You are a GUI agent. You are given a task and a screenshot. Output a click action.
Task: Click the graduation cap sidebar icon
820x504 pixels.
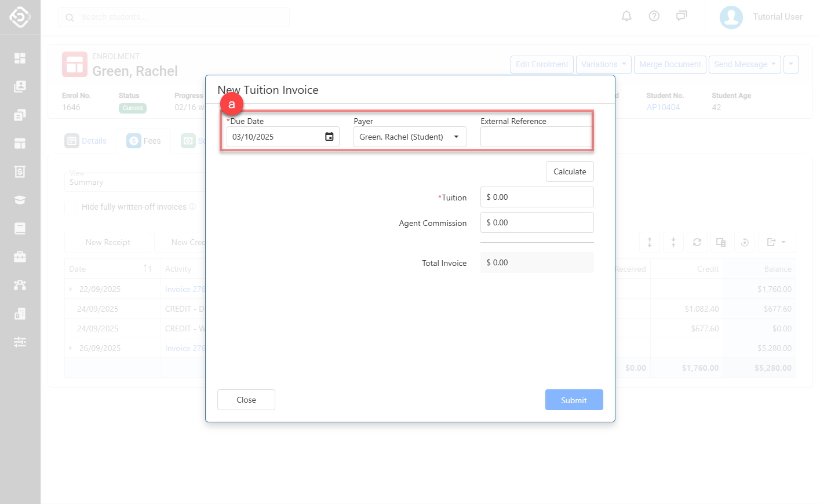click(x=20, y=200)
